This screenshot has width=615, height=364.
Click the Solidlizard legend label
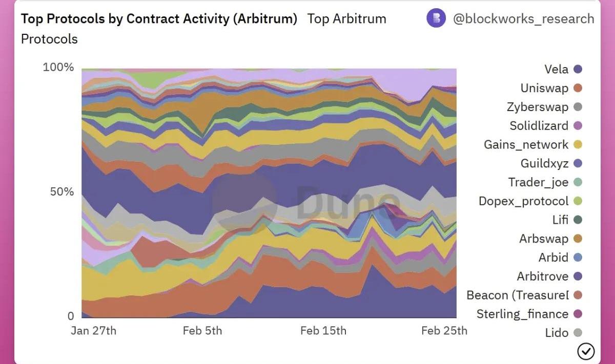(539, 126)
